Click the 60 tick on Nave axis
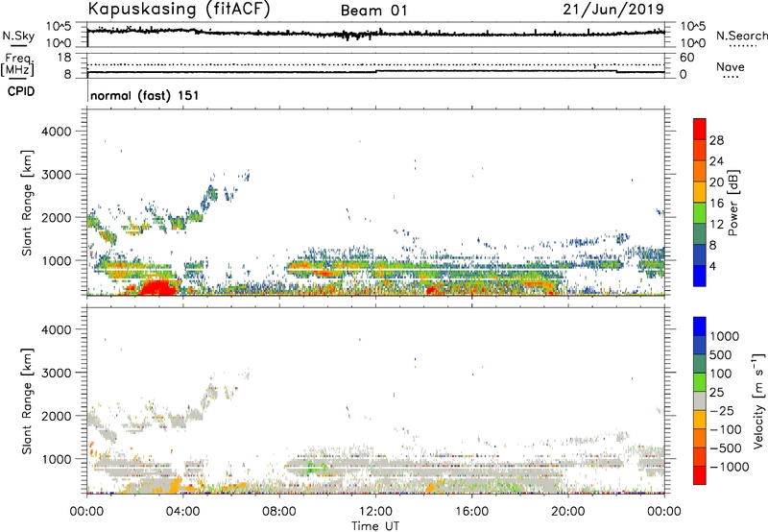 click(x=686, y=58)
